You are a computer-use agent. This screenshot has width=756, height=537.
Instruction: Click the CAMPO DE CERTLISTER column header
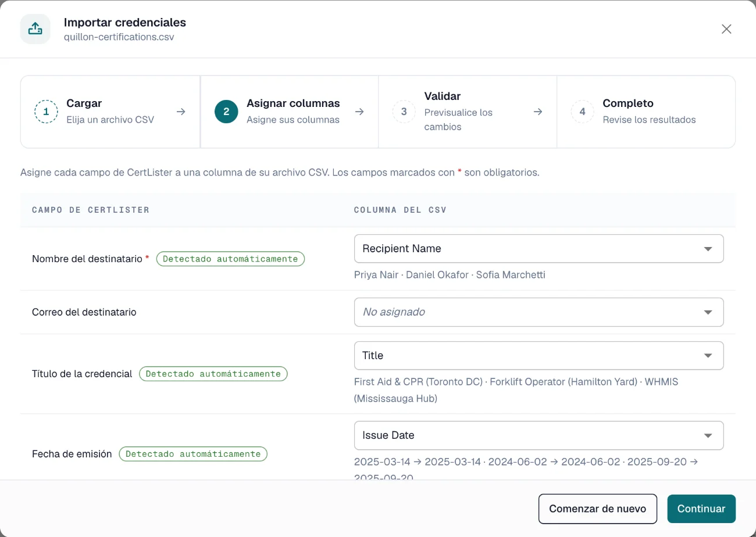(91, 210)
